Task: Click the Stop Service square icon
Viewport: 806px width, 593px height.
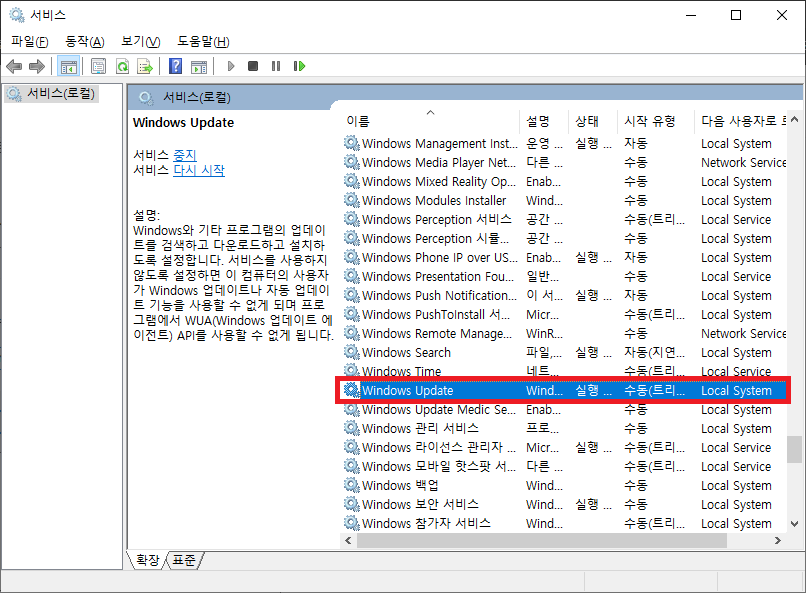Action: coord(253,66)
